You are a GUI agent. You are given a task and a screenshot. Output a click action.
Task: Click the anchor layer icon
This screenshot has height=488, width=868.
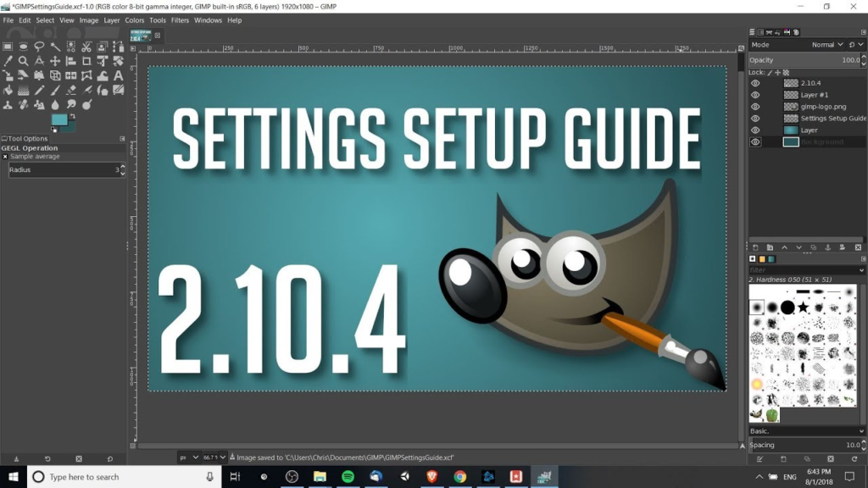pos(828,248)
